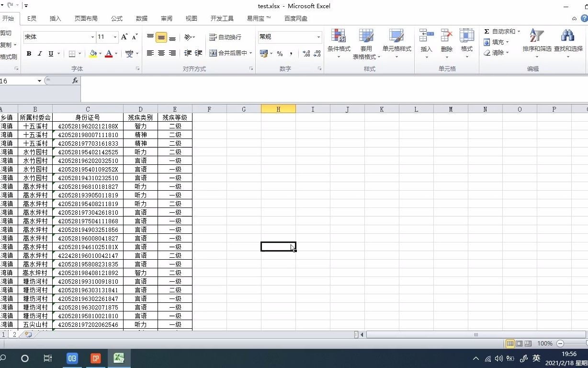
Task: Select column H header
Action: tap(278, 109)
